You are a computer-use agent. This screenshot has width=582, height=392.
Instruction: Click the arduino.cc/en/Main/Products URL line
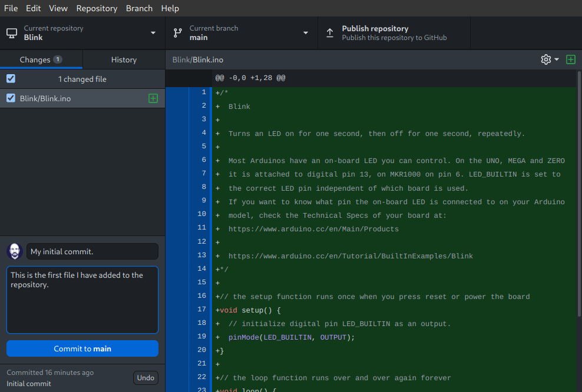(x=313, y=229)
